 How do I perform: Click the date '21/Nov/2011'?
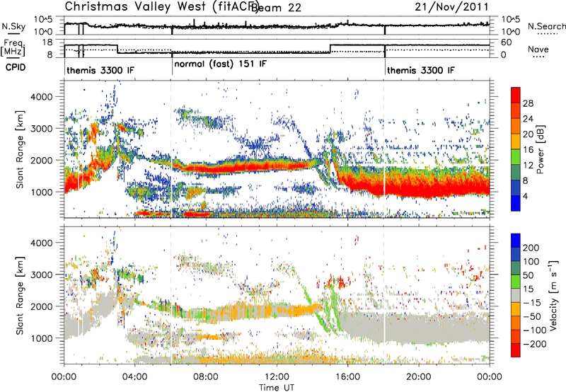click(451, 6)
